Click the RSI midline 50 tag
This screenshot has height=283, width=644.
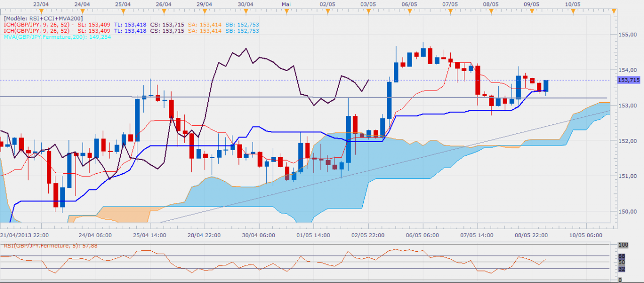[x=621, y=262]
